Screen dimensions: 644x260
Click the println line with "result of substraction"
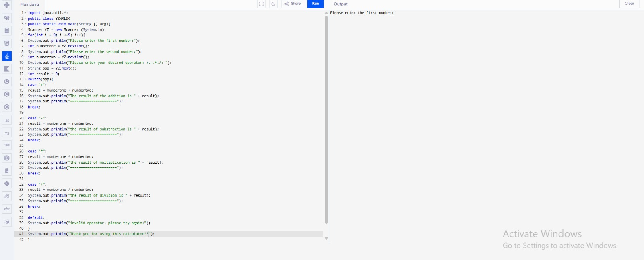(93, 129)
